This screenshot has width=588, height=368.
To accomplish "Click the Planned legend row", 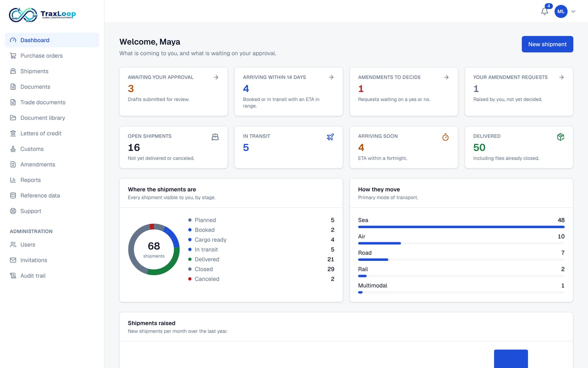I will pyautogui.click(x=261, y=220).
